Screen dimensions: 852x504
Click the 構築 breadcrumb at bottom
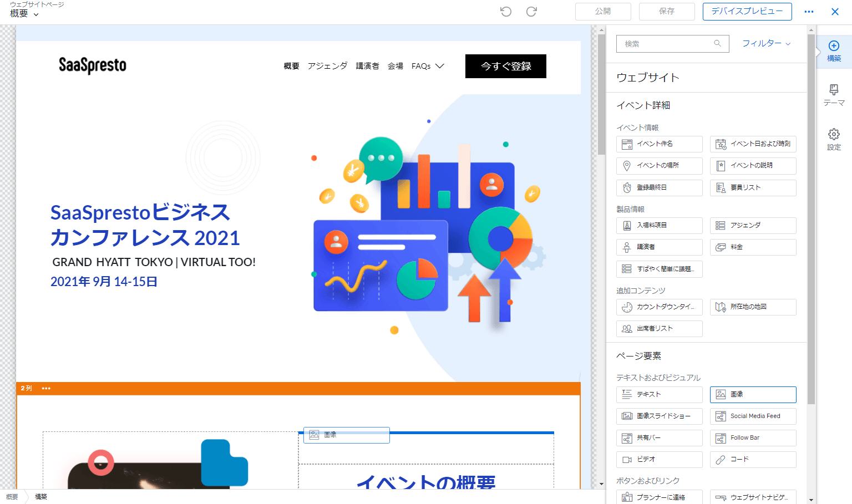click(41, 497)
